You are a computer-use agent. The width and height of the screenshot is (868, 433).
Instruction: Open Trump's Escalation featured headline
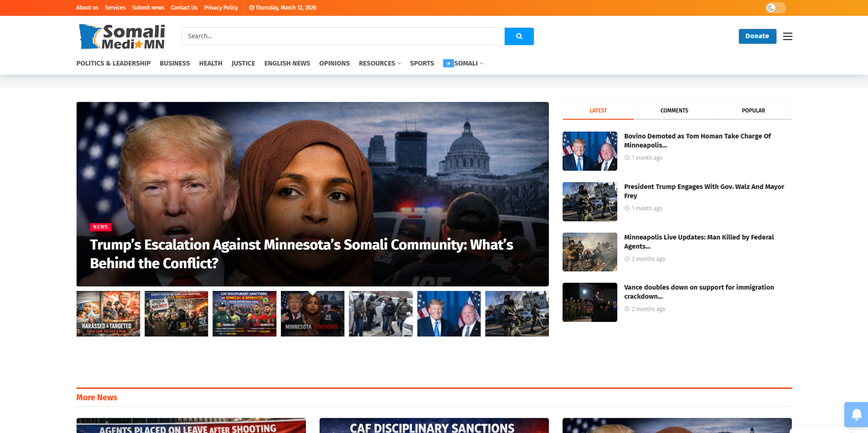[x=302, y=254]
